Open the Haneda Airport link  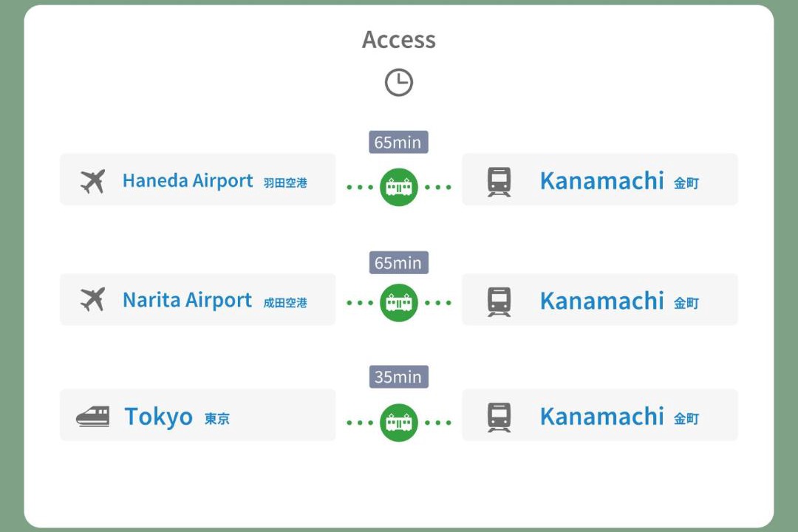pyautogui.click(x=188, y=181)
